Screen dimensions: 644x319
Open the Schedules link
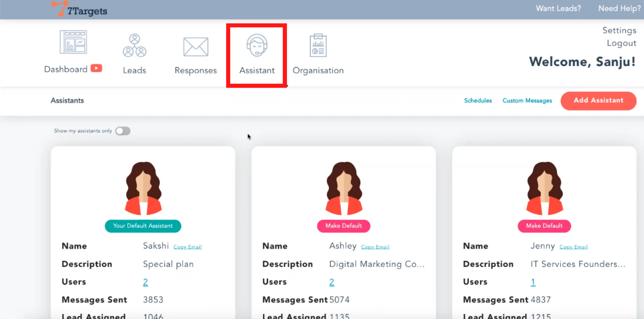pos(478,101)
